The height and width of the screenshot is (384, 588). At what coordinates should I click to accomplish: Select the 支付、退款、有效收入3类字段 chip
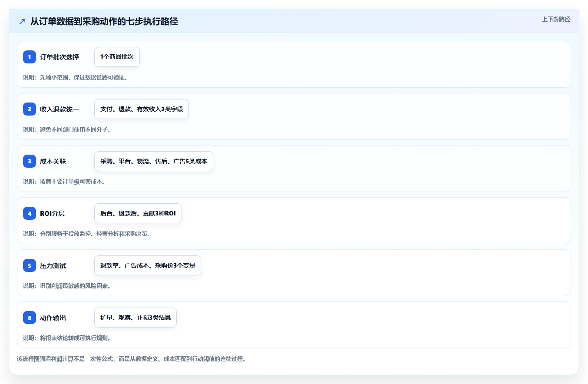pos(142,109)
